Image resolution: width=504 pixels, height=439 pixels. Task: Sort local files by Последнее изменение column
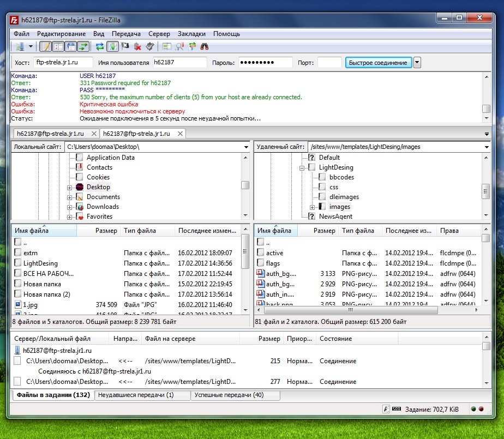click(x=207, y=231)
